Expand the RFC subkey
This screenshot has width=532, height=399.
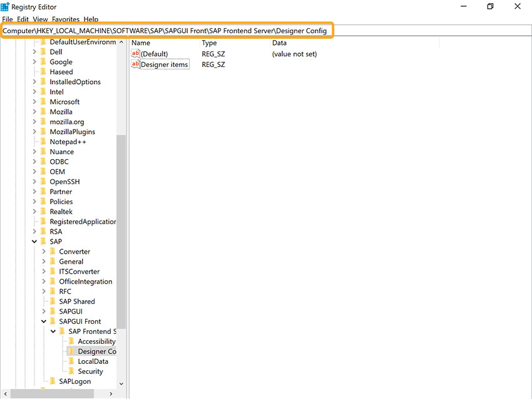pos(44,291)
